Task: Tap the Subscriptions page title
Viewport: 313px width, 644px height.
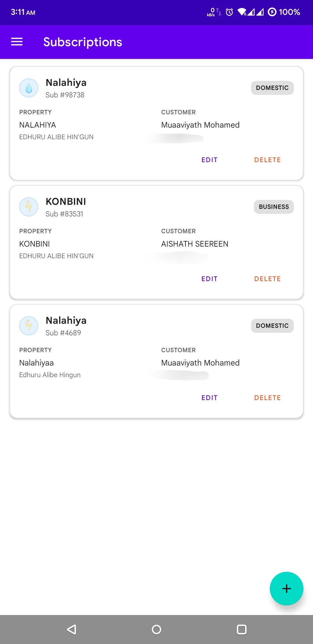Action: click(x=83, y=42)
